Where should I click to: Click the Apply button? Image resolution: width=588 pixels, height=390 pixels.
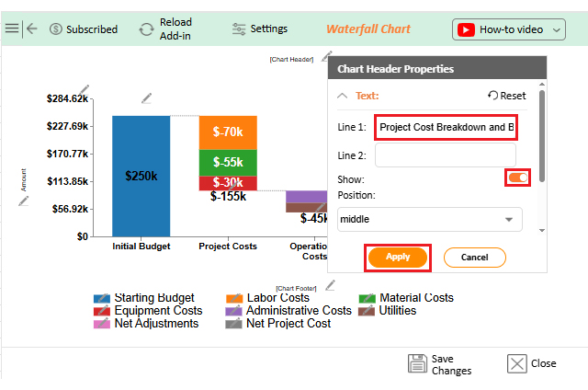tap(398, 257)
